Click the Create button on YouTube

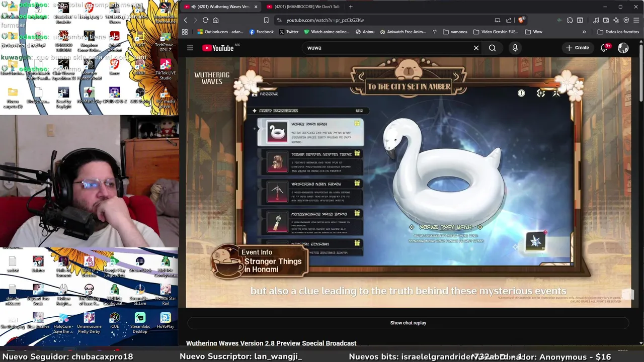point(577,48)
